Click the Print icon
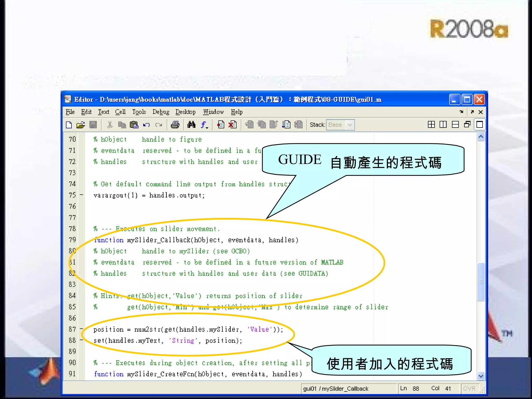 [175, 125]
